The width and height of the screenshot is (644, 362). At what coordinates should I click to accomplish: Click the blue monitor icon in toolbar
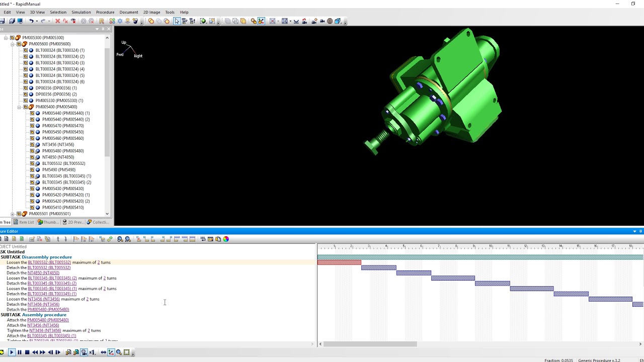coord(20,21)
